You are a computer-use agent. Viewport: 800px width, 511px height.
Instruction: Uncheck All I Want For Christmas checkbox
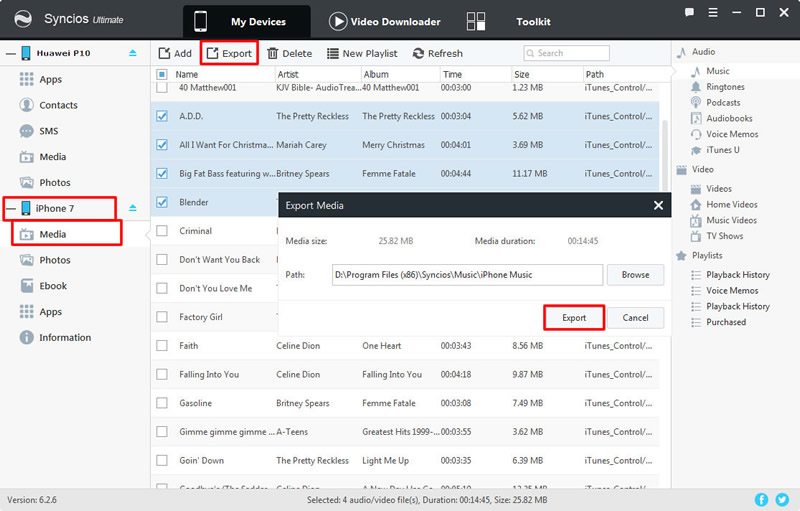[162, 145]
